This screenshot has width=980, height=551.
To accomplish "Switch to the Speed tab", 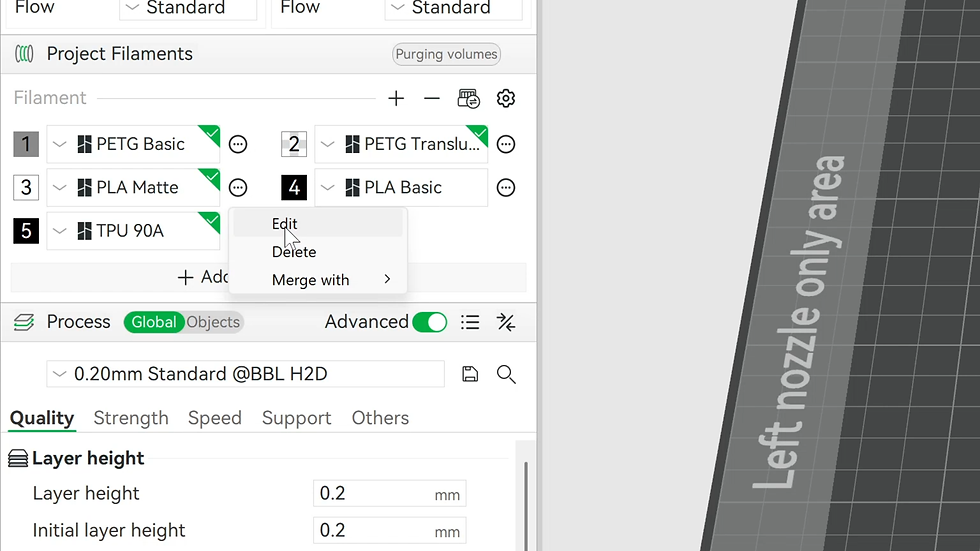I will [215, 418].
